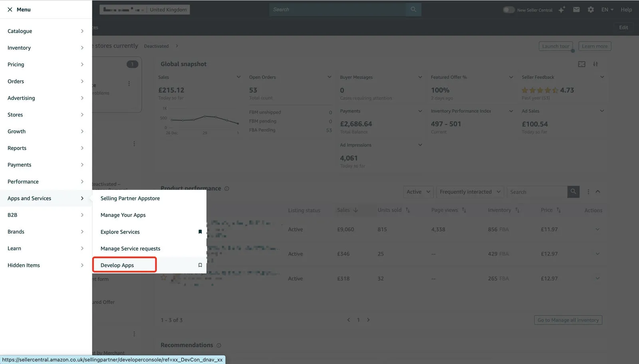
Task: Click the AI assistant sparkle icon
Action: click(x=562, y=9)
